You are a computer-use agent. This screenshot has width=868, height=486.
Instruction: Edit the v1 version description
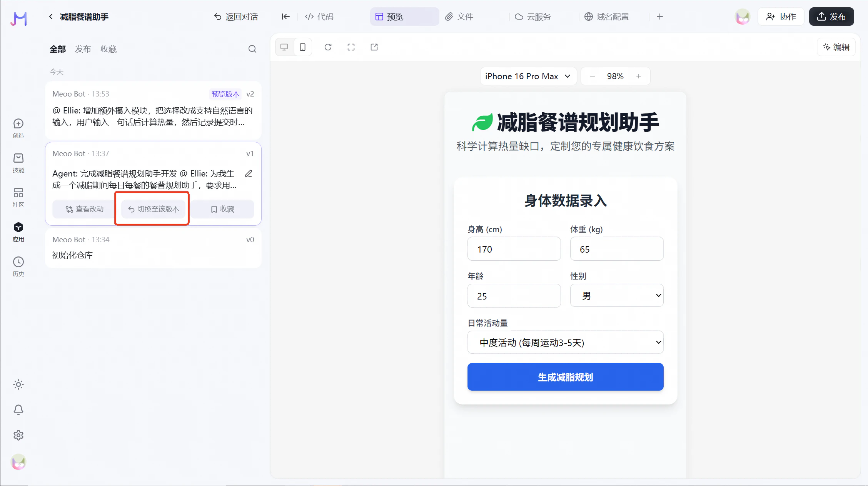click(x=249, y=174)
